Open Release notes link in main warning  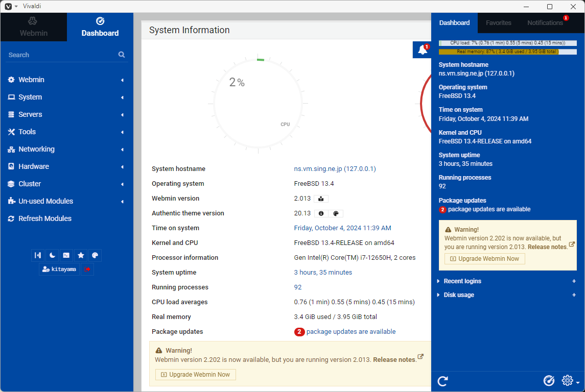click(x=394, y=359)
